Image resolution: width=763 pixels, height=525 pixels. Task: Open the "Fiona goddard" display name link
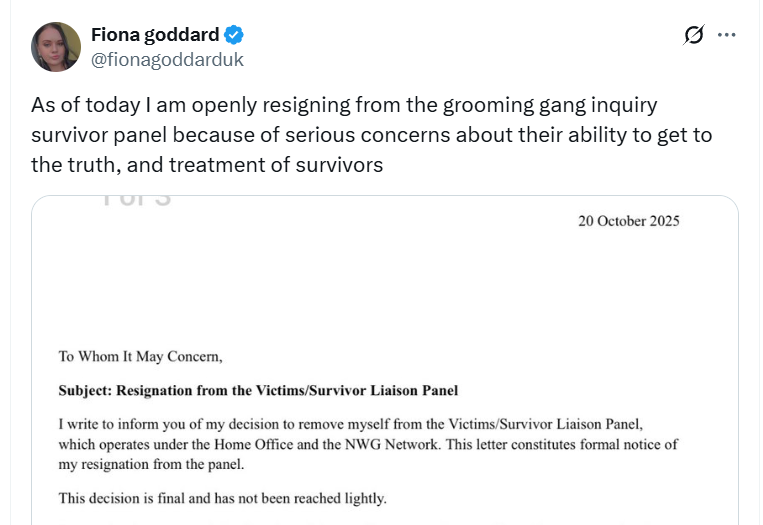[x=155, y=35]
